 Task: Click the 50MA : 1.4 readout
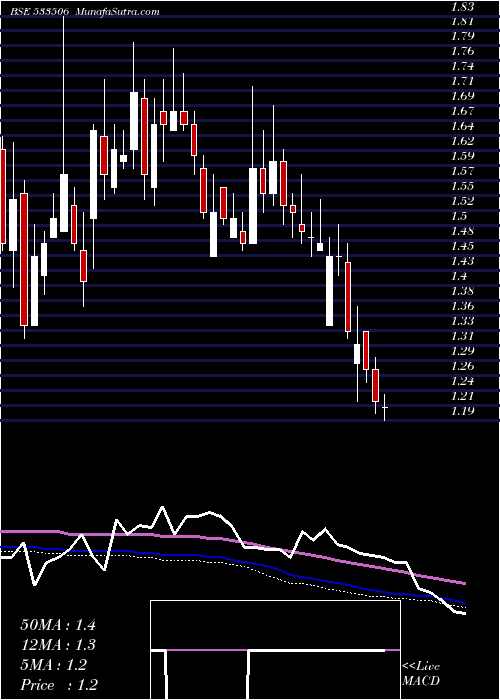tap(58, 625)
